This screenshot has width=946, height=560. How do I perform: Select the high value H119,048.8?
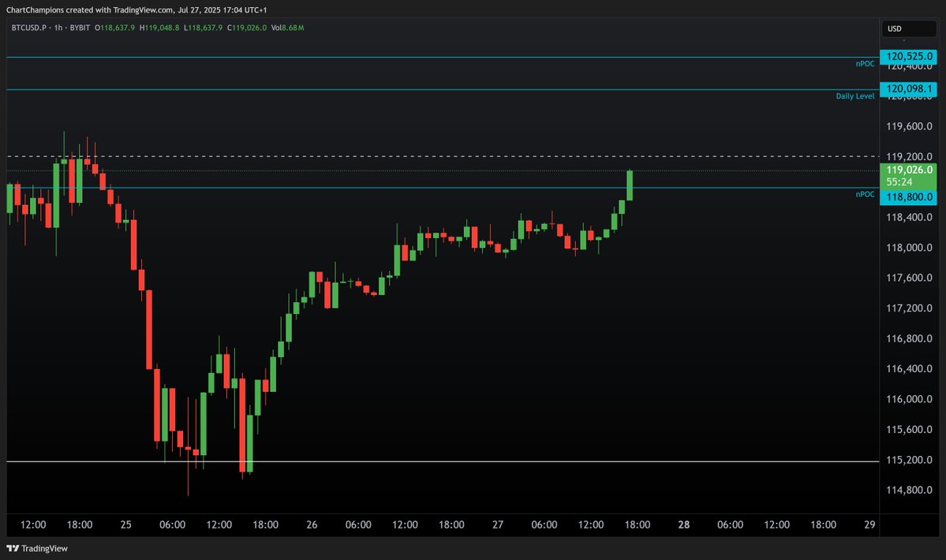(x=159, y=28)
